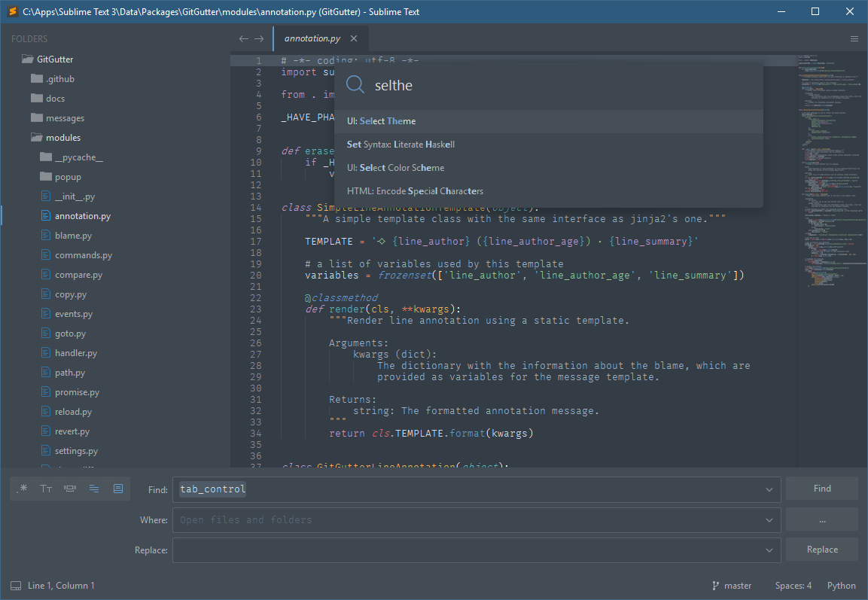
Task: Click the Find button
Action: pos(822,488)
